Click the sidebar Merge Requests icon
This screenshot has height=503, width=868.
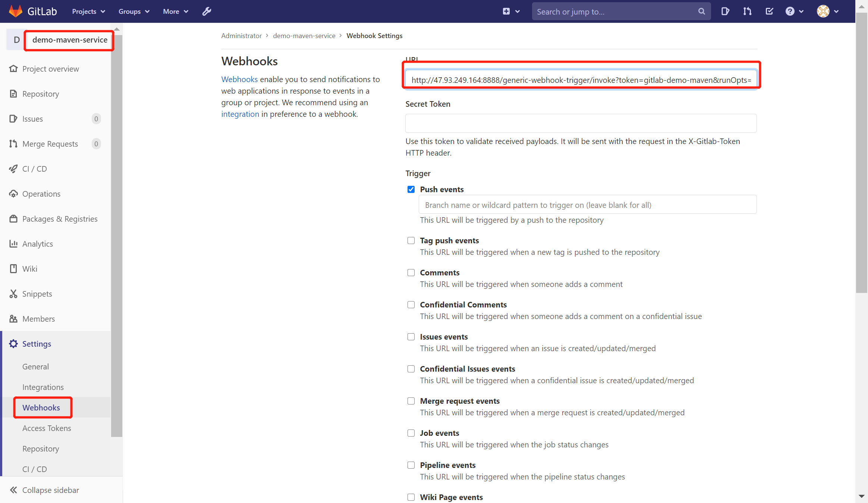[x=13, y=144]
